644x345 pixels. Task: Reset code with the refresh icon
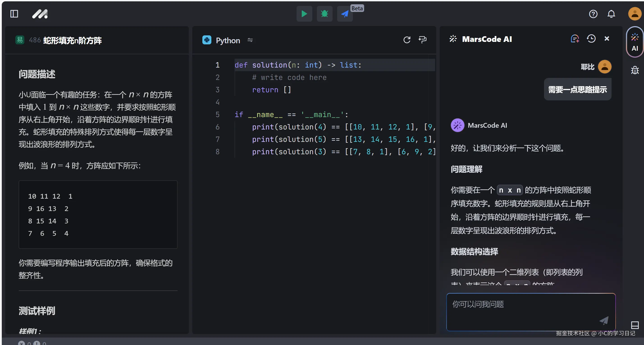point(407,40)
